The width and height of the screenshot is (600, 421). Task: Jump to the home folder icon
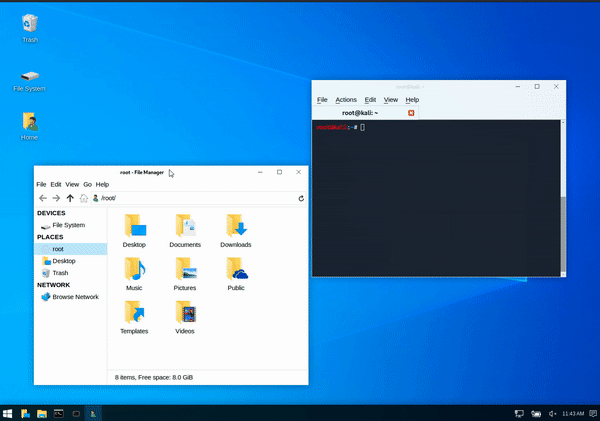(x=84, y=198)
